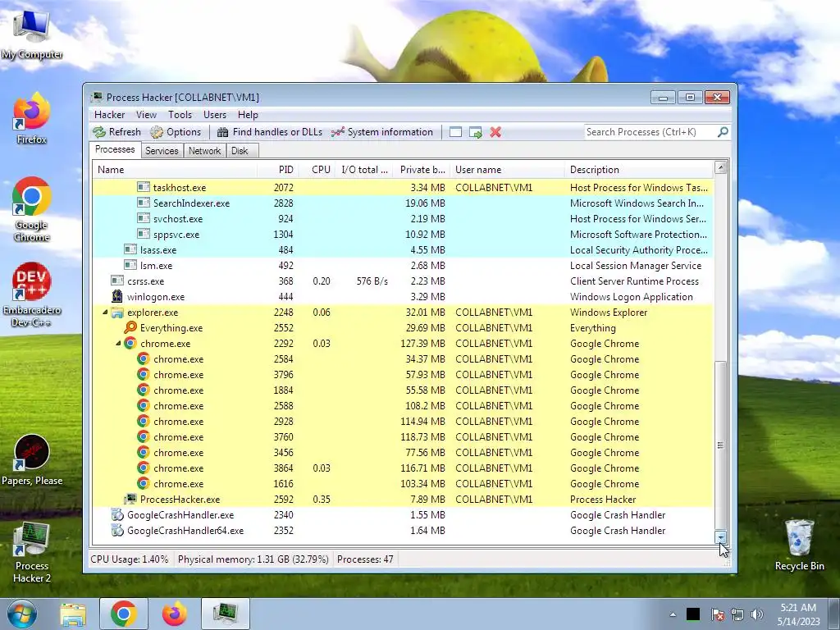The image size is (840, 630).
Task: Open the Recycle Bin desktop icon
Action: pos(799,545)
